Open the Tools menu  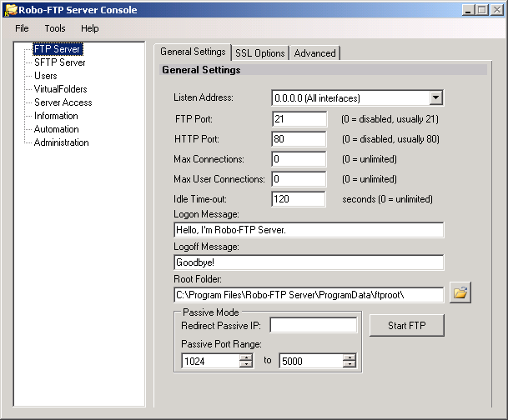(x=55, y=28)
